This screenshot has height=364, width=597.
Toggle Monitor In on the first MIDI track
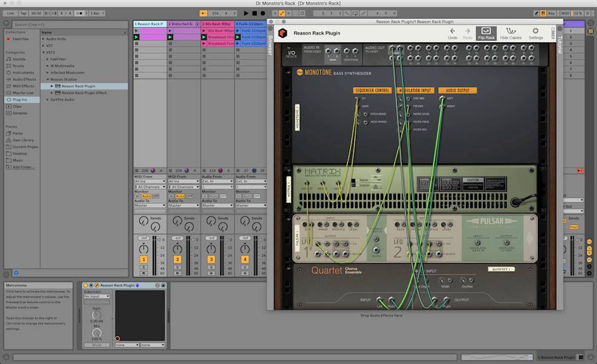point(139,195)
